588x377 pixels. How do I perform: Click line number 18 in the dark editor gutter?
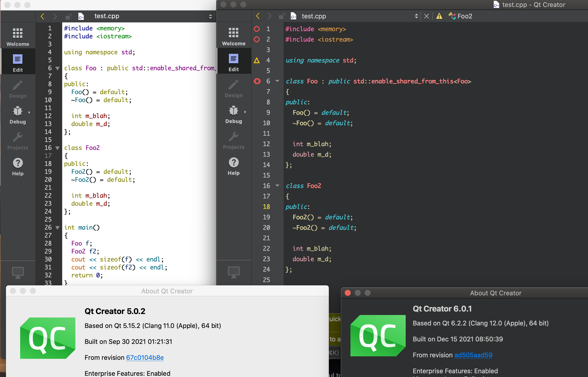[266, 207]
